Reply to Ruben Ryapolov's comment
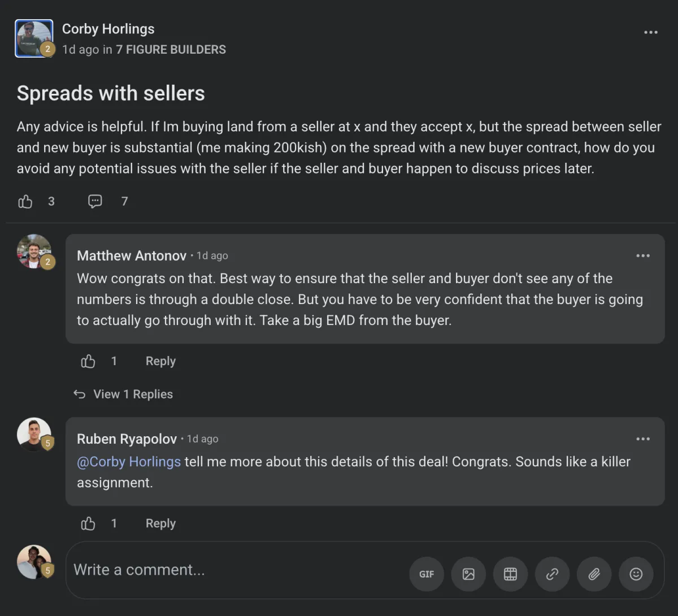This screenshot has height=616, width=678. point(160,524)
